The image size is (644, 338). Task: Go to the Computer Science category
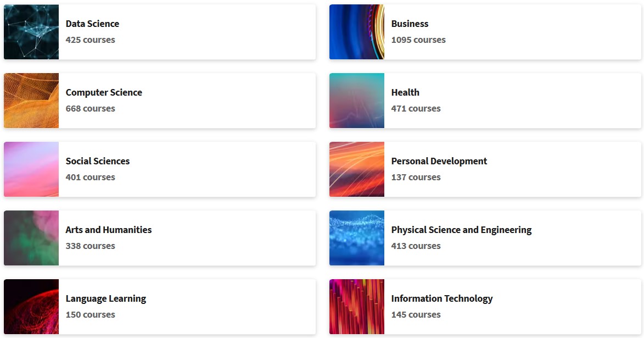(104, 92)
